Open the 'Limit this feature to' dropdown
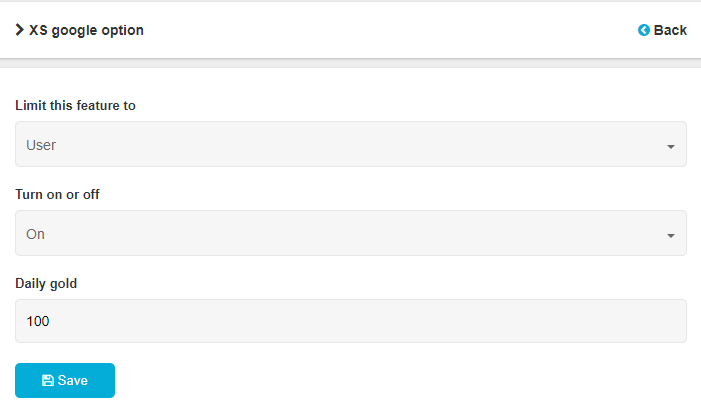The image size is (701, 415). pyautogui.click(x=350, y=144)
